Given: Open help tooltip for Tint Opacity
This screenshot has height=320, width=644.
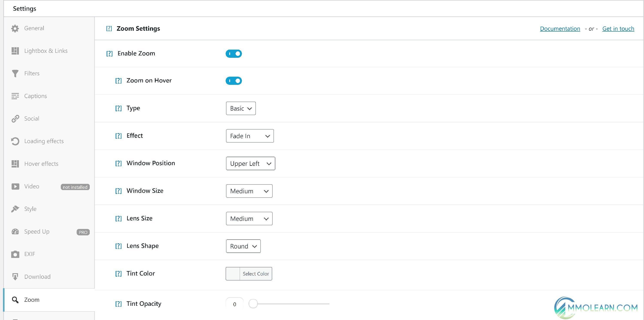Looking at the screenshot, I should pos(118,304).
